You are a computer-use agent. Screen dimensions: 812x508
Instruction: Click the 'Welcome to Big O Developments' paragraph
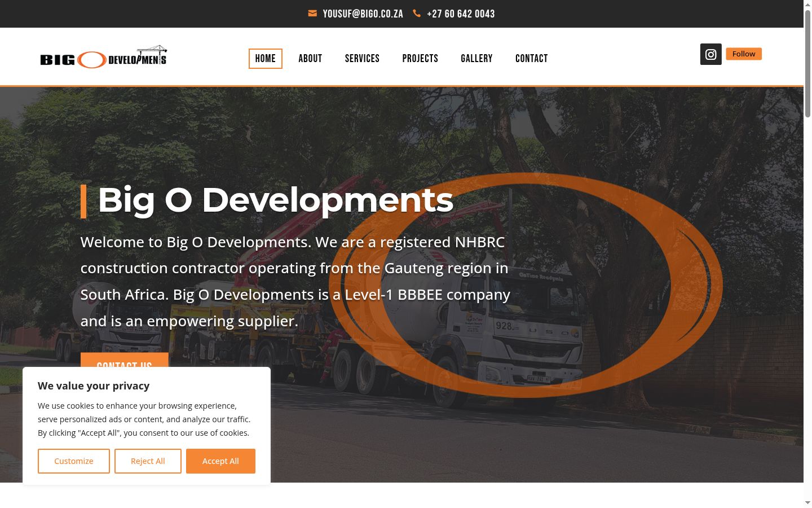pos(295,281)
